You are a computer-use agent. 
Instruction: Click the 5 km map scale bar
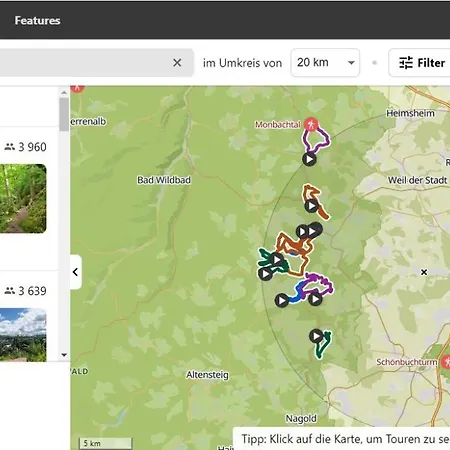106,443
